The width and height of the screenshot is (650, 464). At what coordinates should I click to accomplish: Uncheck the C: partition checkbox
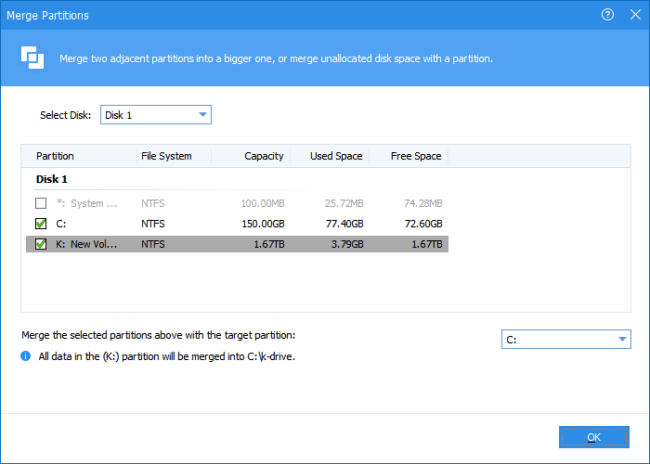pos(41,223)
